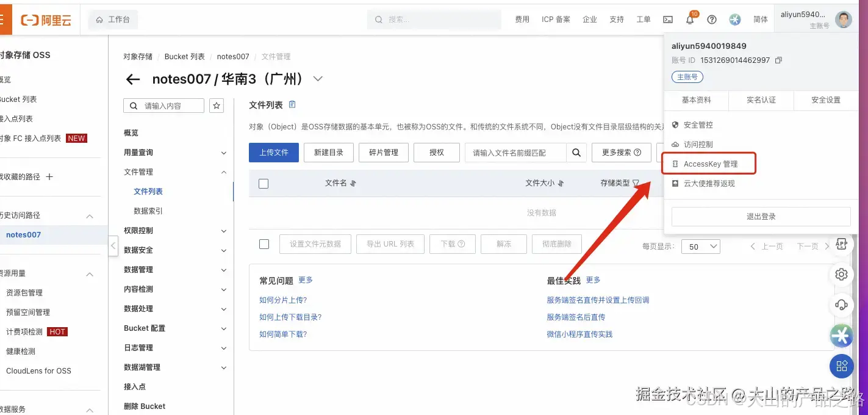The width and height of the screenshot is (868, 415).
Task: Focus the sidebar 请输入内容 search field
Action: (163, 106)
